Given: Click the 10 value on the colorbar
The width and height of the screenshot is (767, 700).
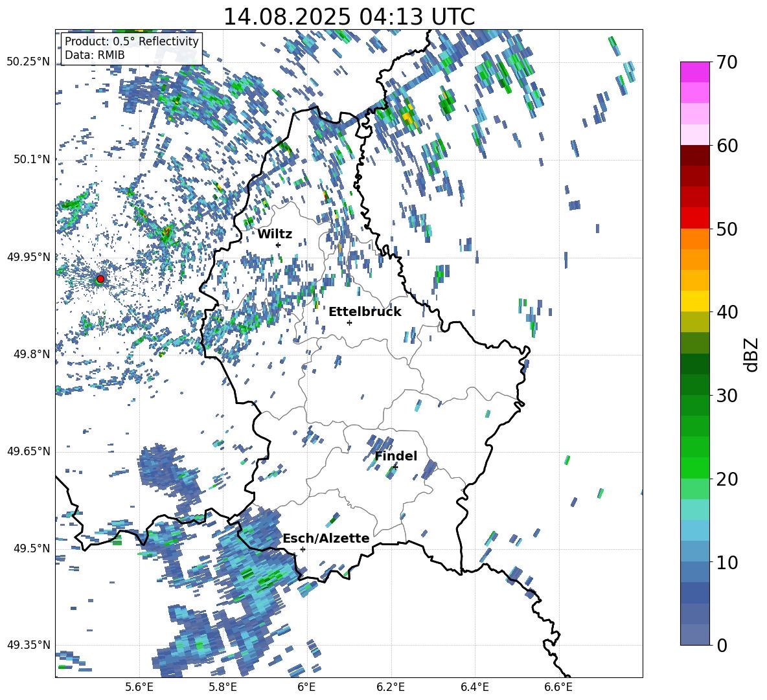Looking at the screenshot, I should click(x=726, y=562).
